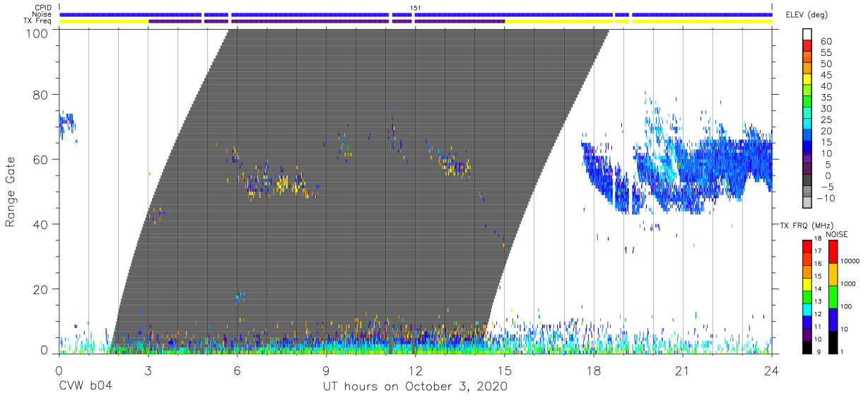
Task: Click the ELEV (deg) legend title
Action: (x=808, y=15)
